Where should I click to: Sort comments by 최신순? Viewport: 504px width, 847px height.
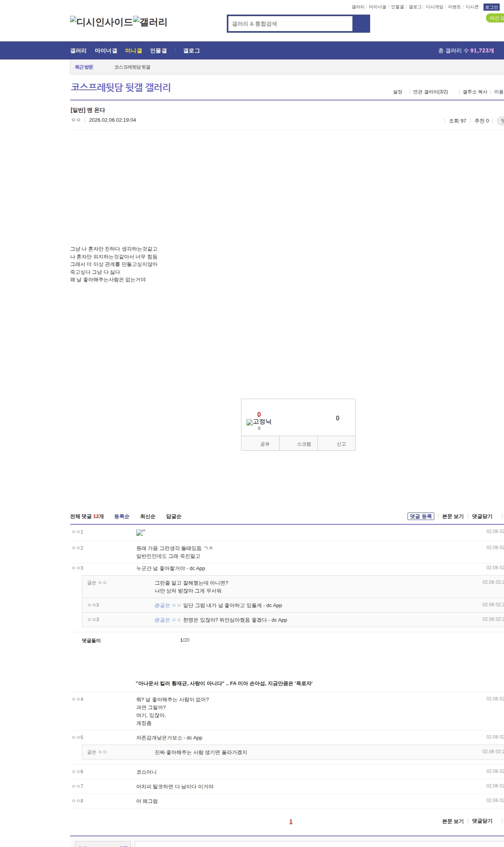148,516
